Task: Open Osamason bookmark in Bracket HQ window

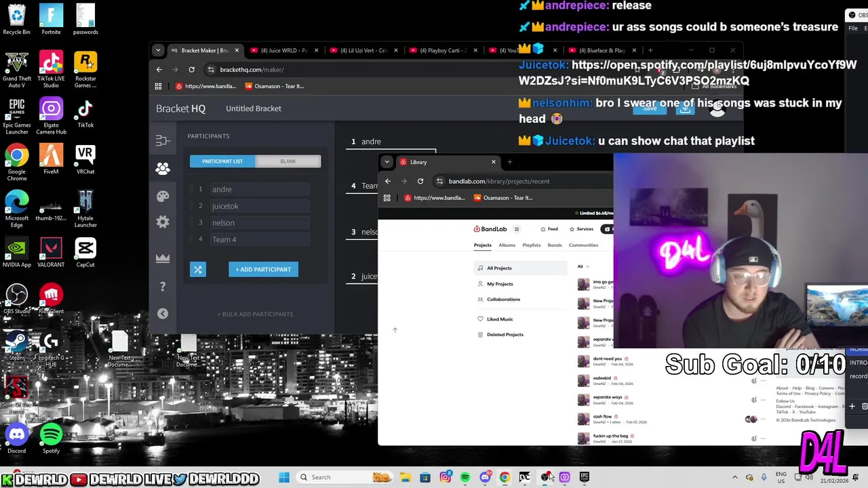Action: [275, 86]
